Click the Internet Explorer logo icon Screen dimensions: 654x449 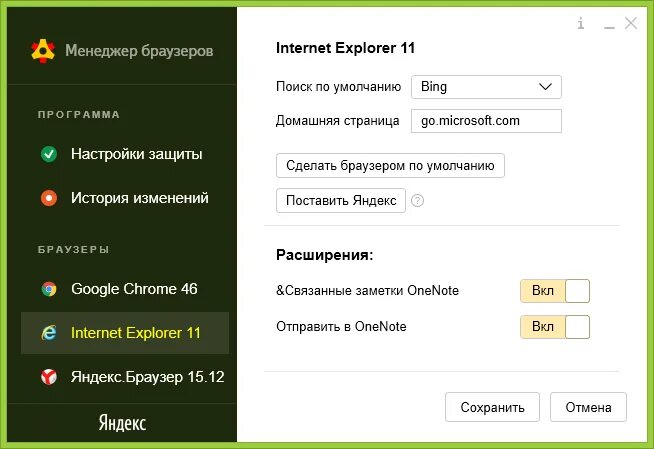(x=49, y=333)
